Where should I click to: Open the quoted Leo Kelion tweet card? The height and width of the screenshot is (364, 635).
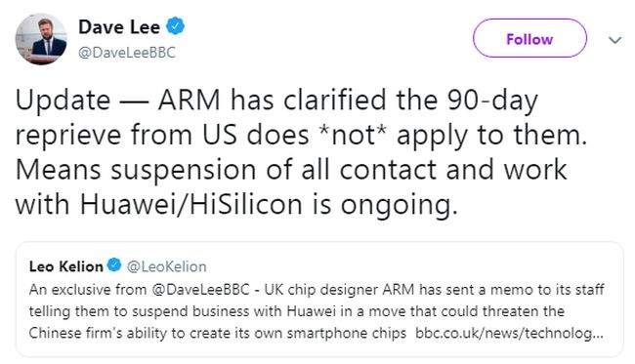[x=319, y=300]
